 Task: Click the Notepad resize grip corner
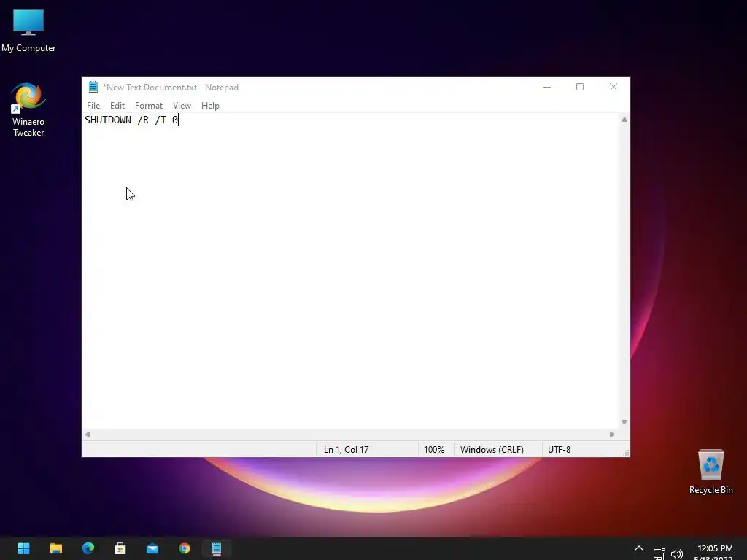pyautogui.click(x=625, y=453)
